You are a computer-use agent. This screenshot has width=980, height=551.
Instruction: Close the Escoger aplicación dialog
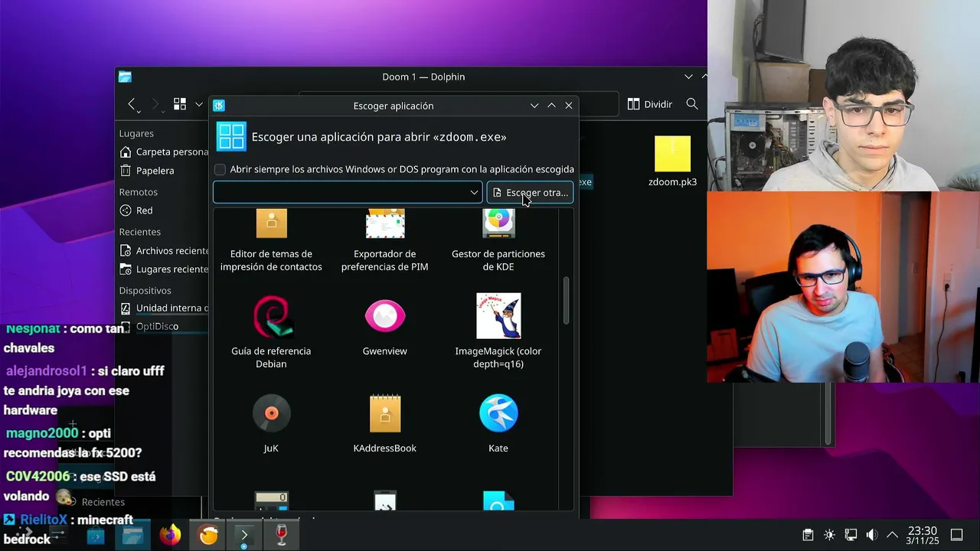point(568,106)
